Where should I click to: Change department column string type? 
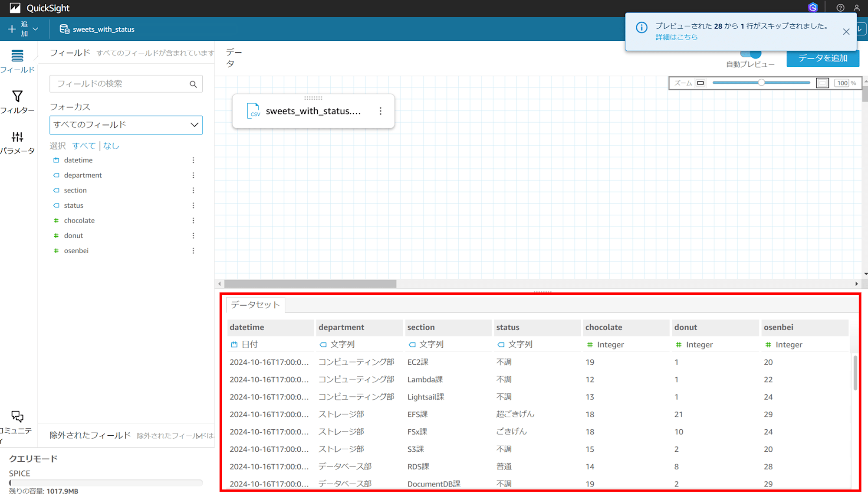click(x=337, y=344)
